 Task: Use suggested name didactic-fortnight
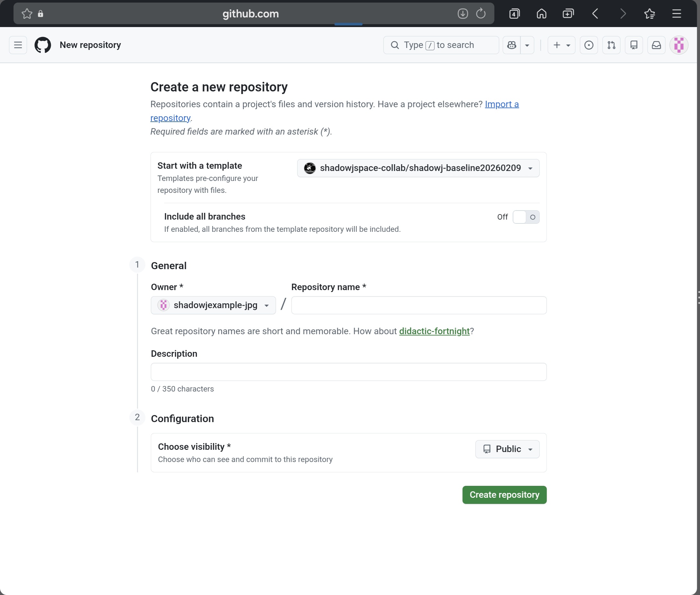pyautogui.click(x=434, y=331)
